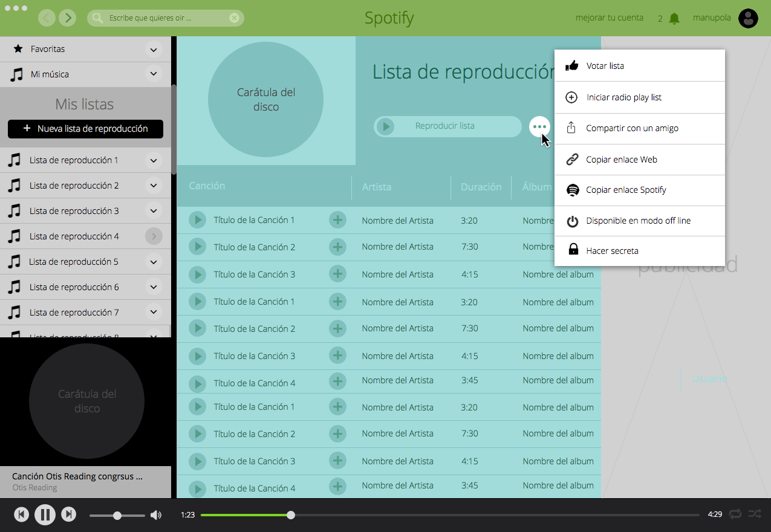Sort by the Duración column header
The image size is (771, 532).
481,187
